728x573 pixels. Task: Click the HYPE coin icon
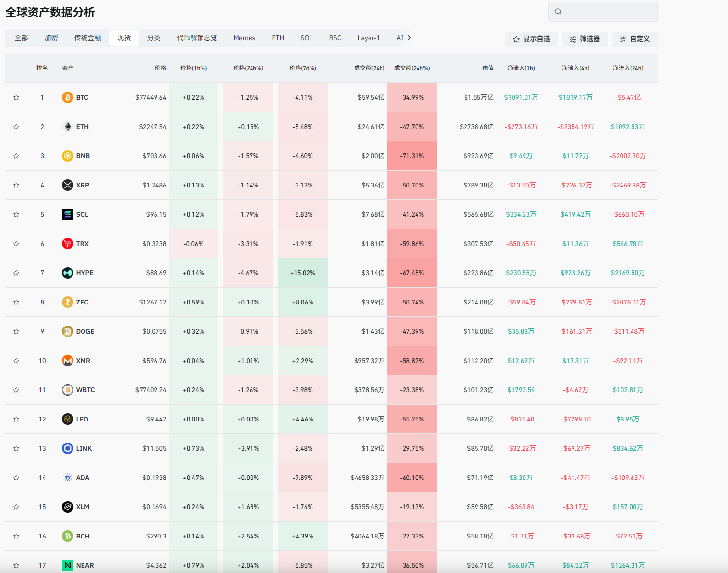[x=68, y=273]
